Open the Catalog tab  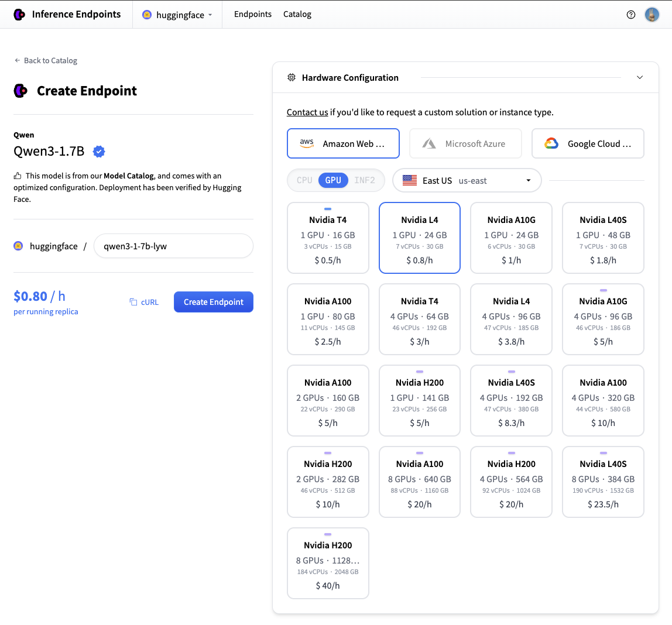(297, 14)
